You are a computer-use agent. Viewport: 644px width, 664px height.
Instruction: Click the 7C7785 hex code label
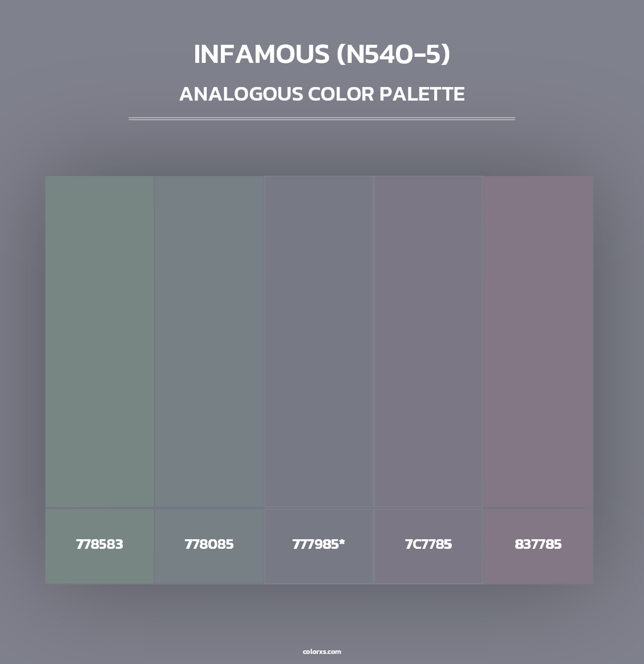point(428,544)
